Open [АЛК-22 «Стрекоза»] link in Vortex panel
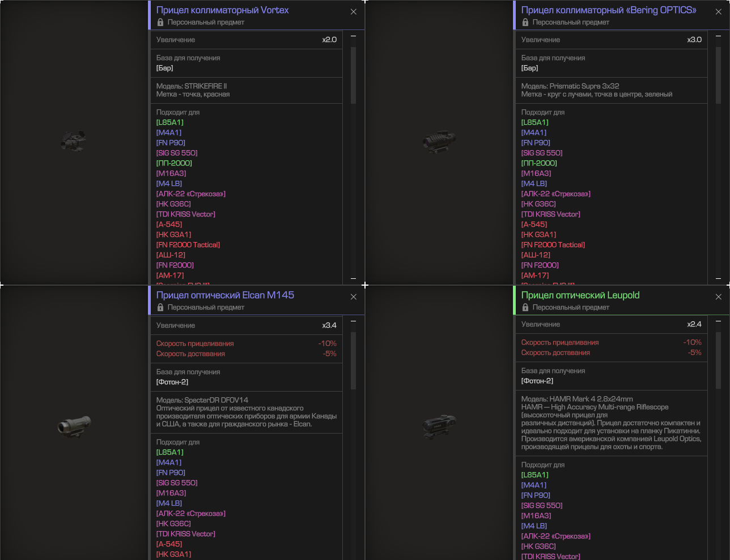730x560 pixels. pyautogui.click(x=191, y=194)
